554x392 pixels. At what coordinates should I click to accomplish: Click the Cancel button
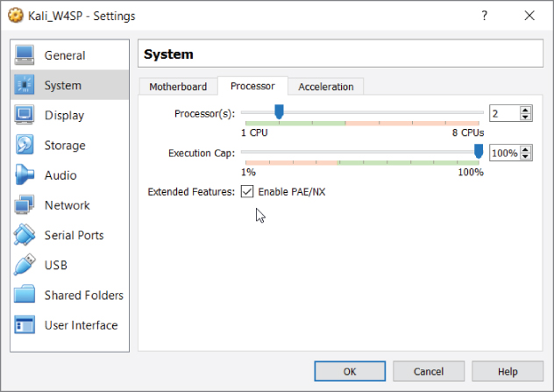pos(429,371)
